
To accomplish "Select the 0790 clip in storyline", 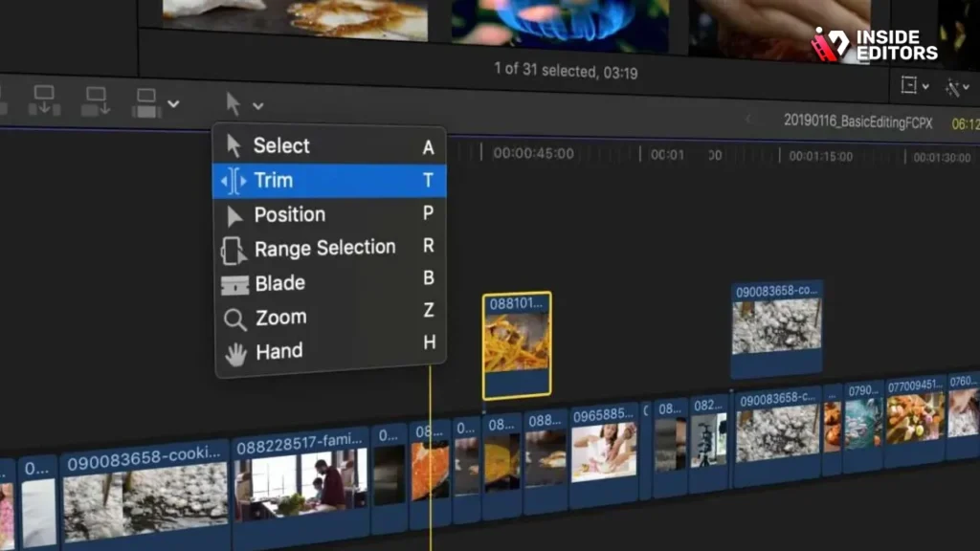I will pyautogui.click(x=864, y=426).
